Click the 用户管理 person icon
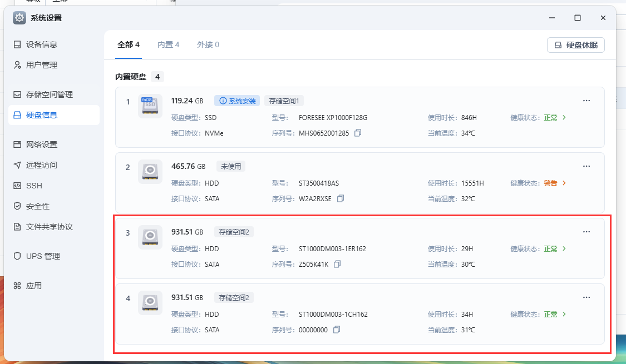Screen dimensions: 626x364 coord(17,65)
